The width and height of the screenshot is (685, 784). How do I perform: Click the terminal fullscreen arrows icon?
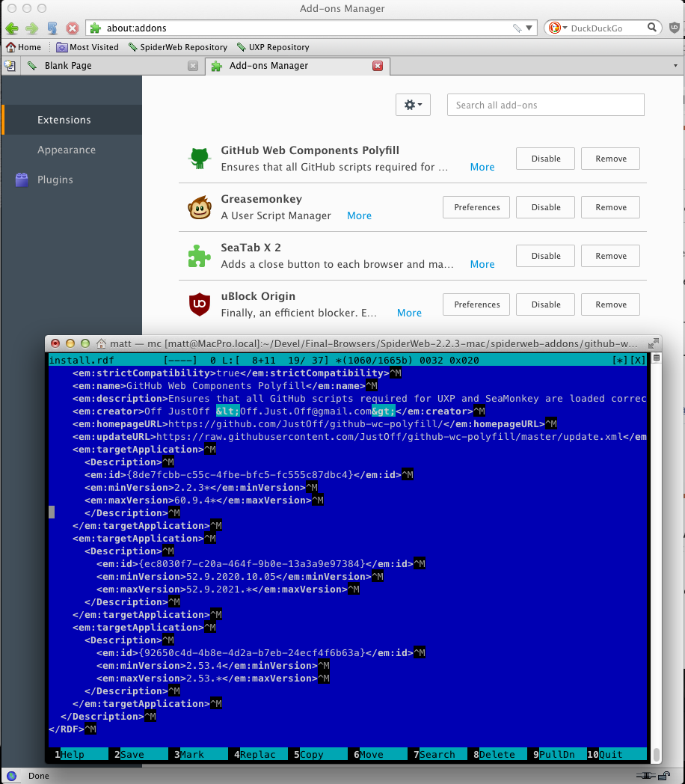point(654,343)
